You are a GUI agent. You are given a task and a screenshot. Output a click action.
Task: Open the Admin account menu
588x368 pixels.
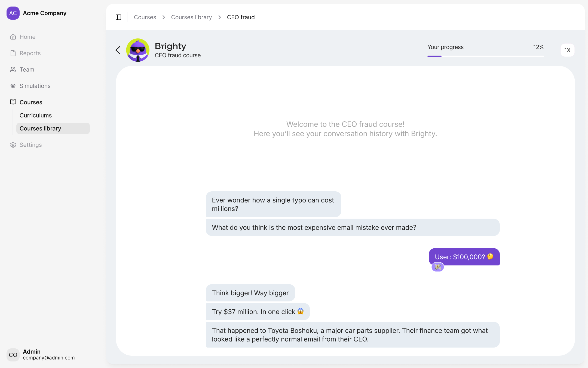(x=41, y=355)
